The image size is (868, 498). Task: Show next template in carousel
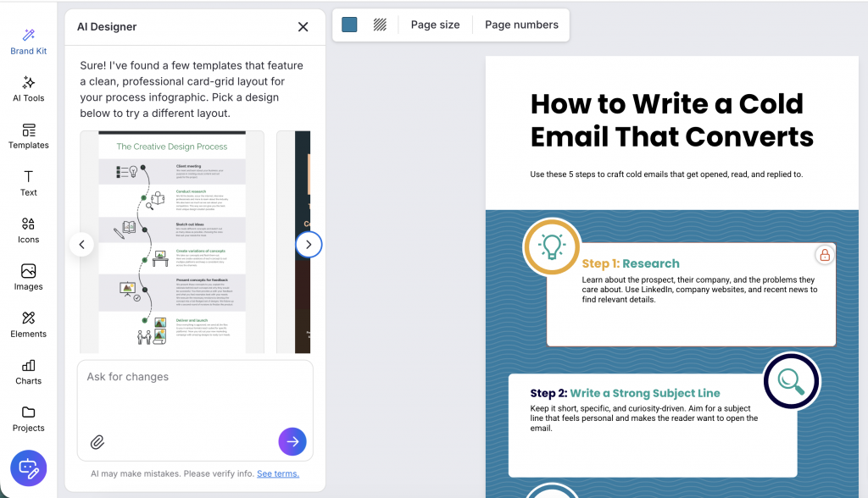pyautogui.click(x=309, y=245)
